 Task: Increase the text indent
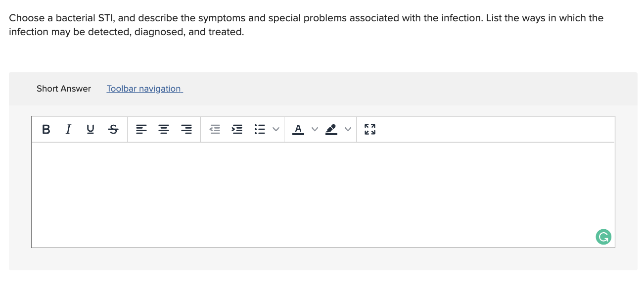pos(237,129)
